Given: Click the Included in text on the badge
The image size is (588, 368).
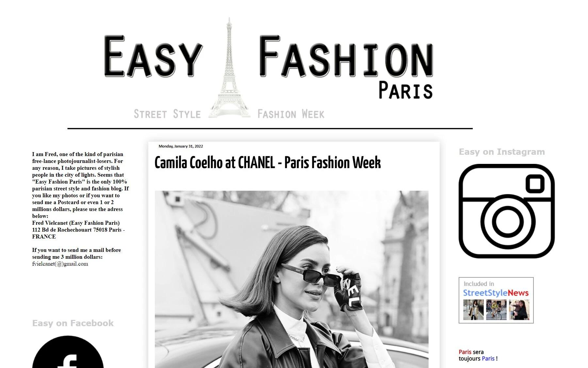Looking at the screenshot, I should pos(479,284).
